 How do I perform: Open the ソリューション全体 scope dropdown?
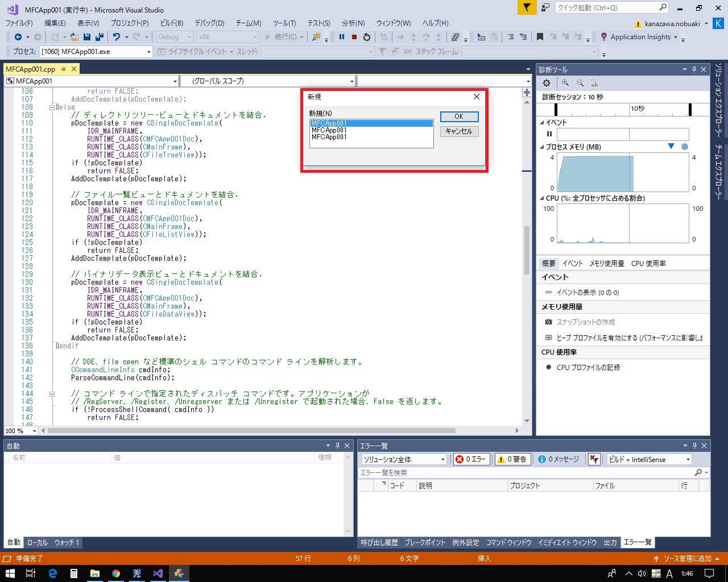443,459
